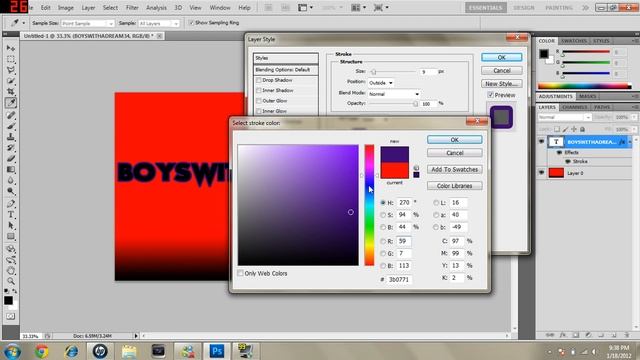Click the lock all padlock icon
Viewport: 640px width, 360px height.
tap(582, 129)
